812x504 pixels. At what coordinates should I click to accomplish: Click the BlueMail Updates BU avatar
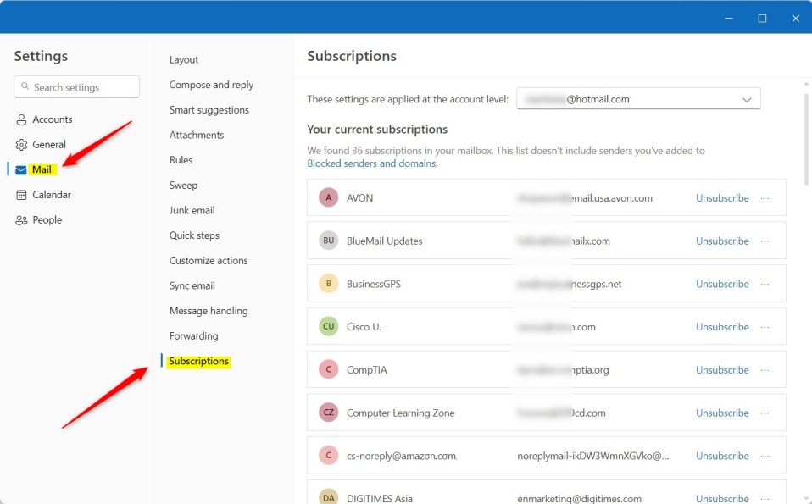328,240
